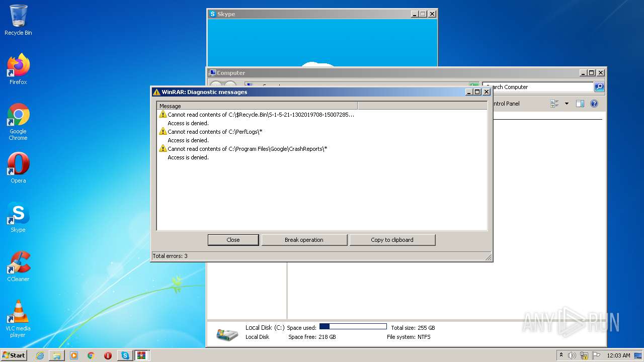Open the Opera desktop shortcut
The width and height of the screenshot is (644, 362).
[x=18, y=167]
